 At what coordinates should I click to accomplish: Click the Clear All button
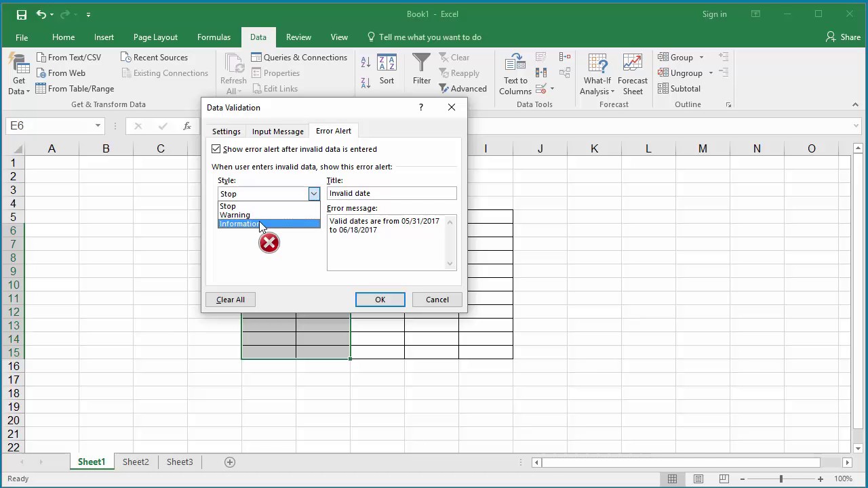pos(231,300)
